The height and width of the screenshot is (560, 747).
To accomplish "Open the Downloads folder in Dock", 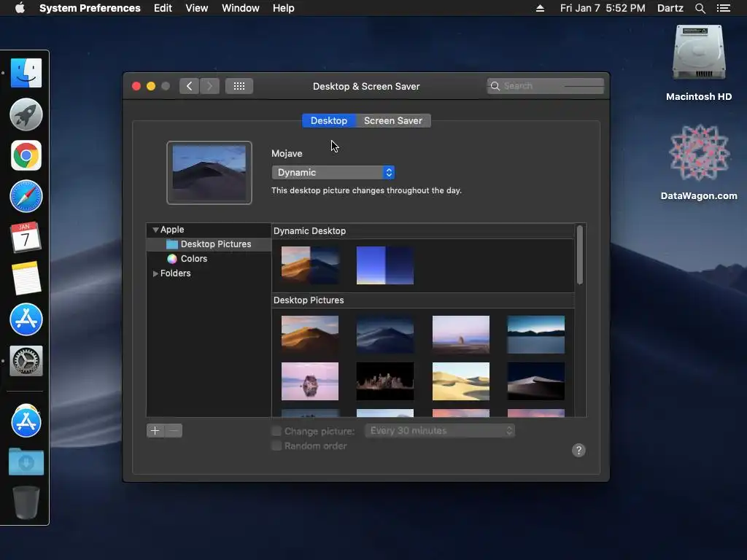I will (26, 462).
